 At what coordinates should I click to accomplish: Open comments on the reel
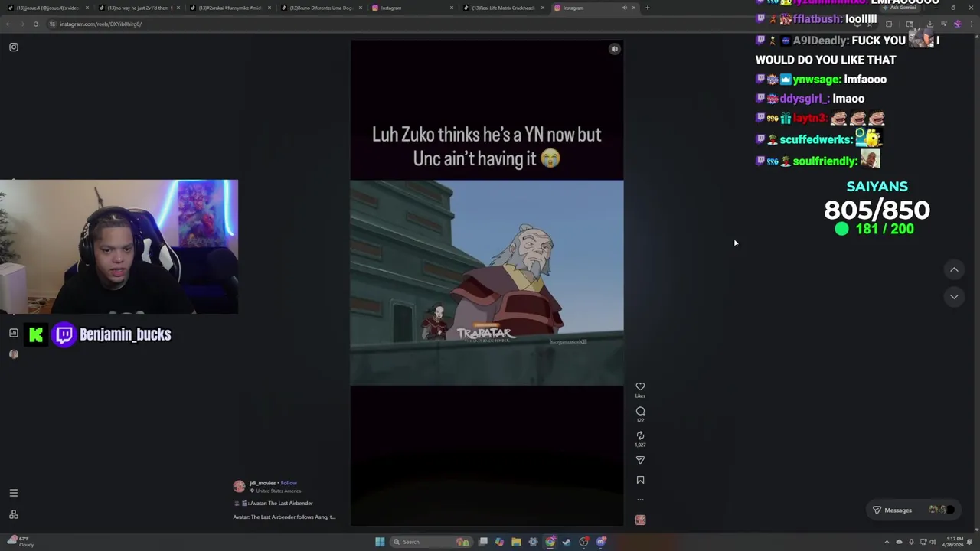click(640, 411)
